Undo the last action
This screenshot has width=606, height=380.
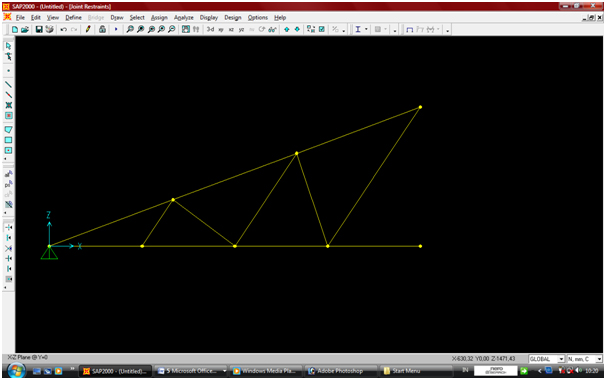coord(64,29)
